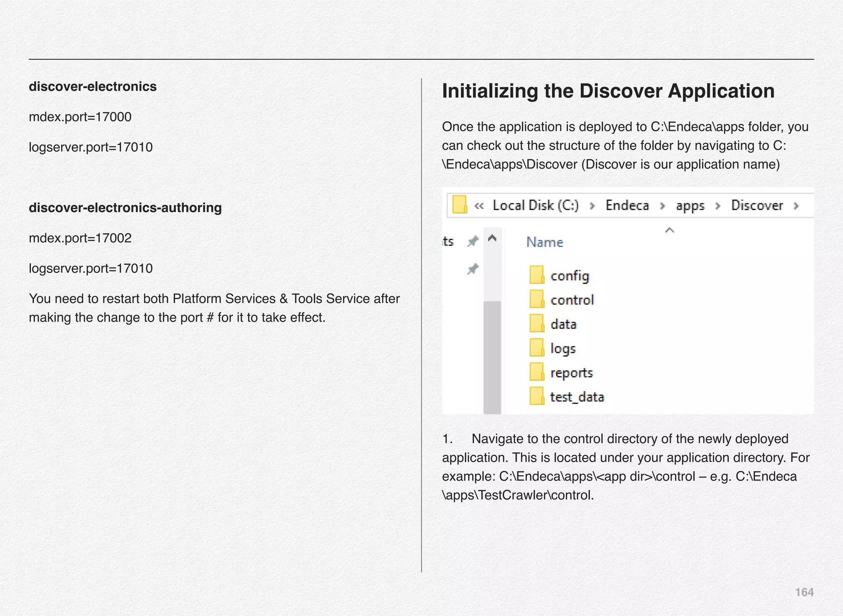Viewport: 843px width, 616px height.
Task: Select the control folder name
Action: tap(572, 300)
